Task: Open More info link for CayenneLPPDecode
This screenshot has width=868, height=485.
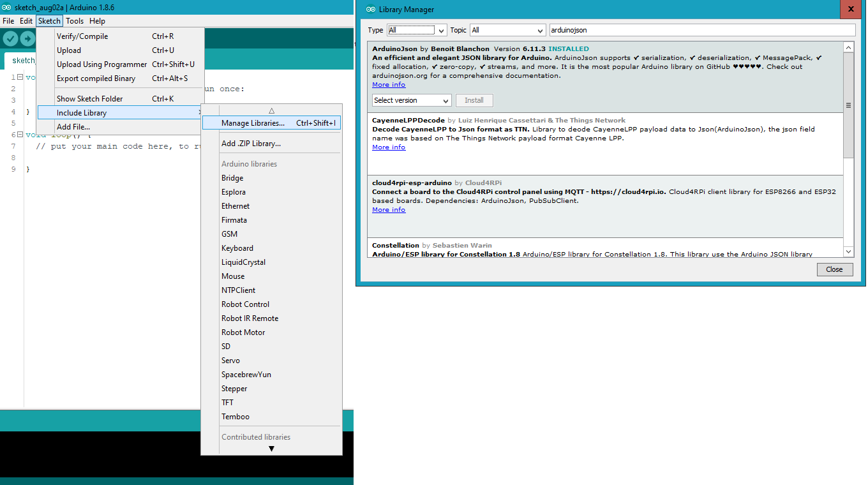Action: pyautogui.click(x=389, y=147)
